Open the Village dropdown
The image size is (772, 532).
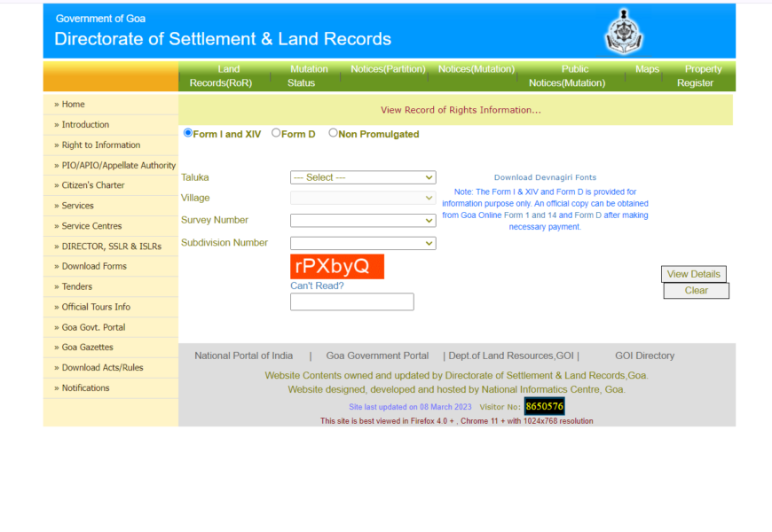tap(363, 198)
